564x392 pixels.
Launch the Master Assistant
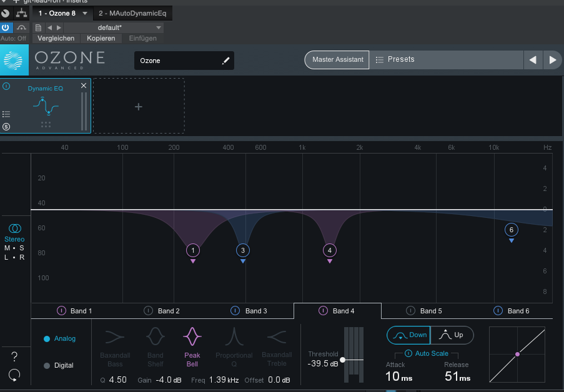click(x=337, y=60)
